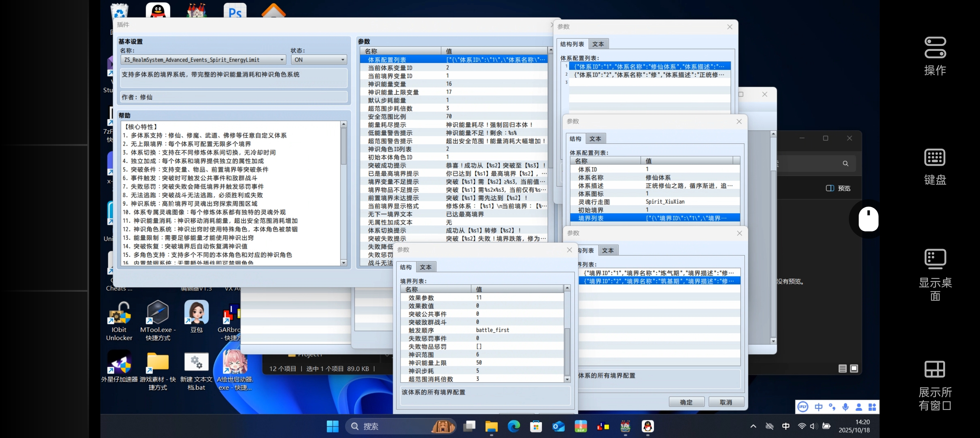
Task: Click 境界列表 struct scrollbar up arrow
Action: 567,288
